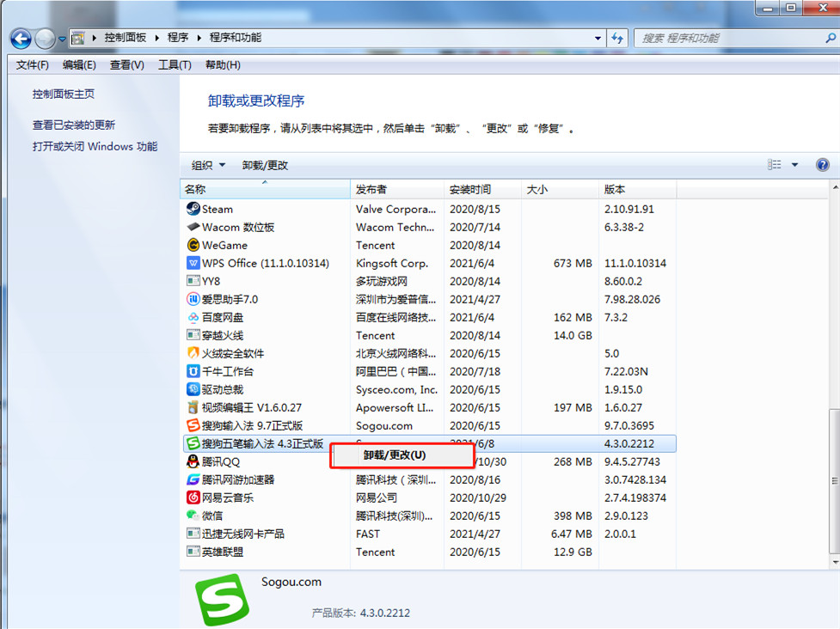Screen dimensions: 840x629
Task: Click the 网易云音乐 red icon
Action: (x=193, y=498)
